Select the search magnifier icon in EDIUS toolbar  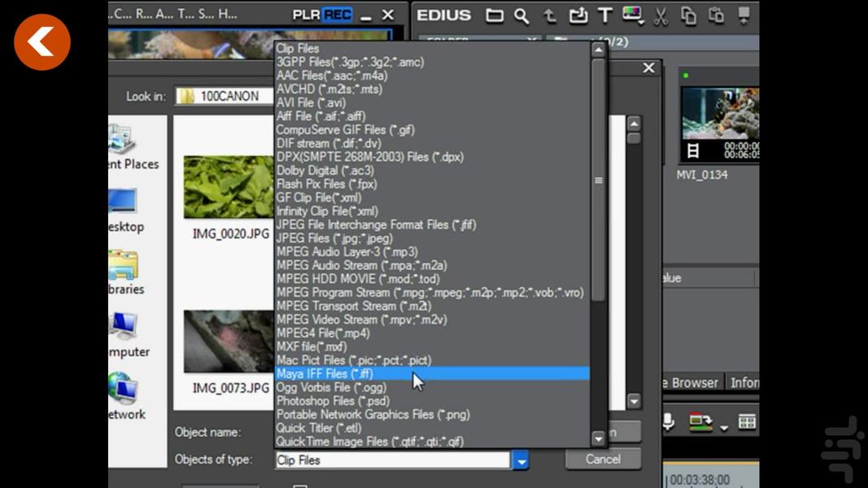tap(521, 15)
